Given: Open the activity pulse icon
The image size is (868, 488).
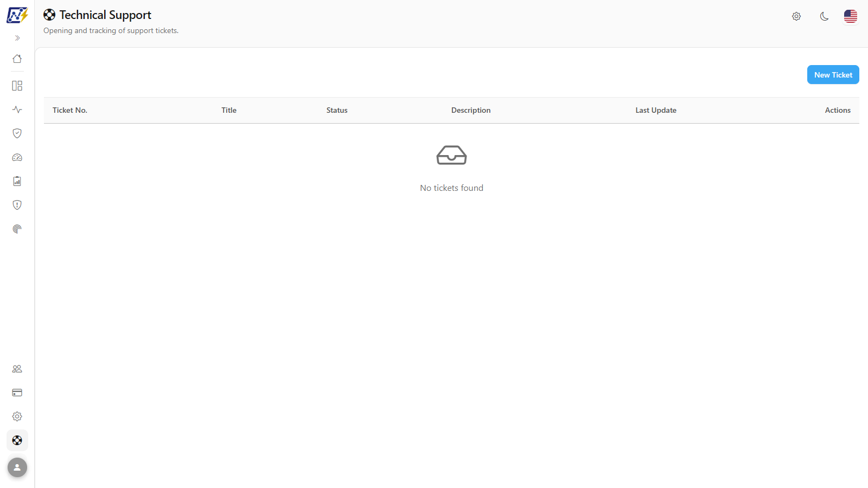Looking at the screenshot, I should (x=17, y=110).
